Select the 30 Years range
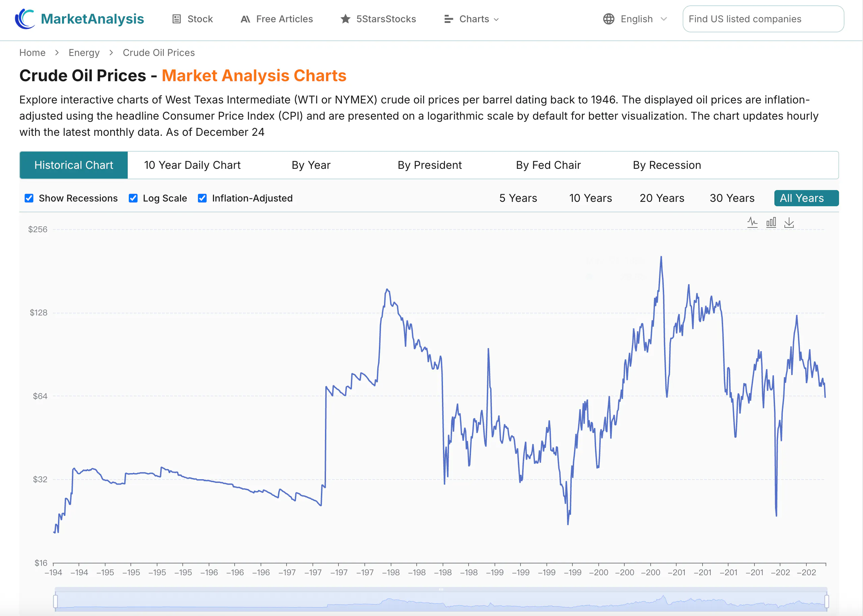Viewport: 863px width, 616px height. 732,198
